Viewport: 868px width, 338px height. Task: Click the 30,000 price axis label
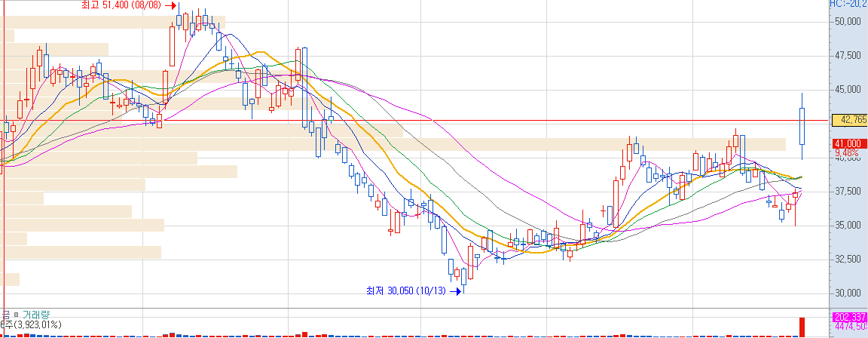coord(848,293)
